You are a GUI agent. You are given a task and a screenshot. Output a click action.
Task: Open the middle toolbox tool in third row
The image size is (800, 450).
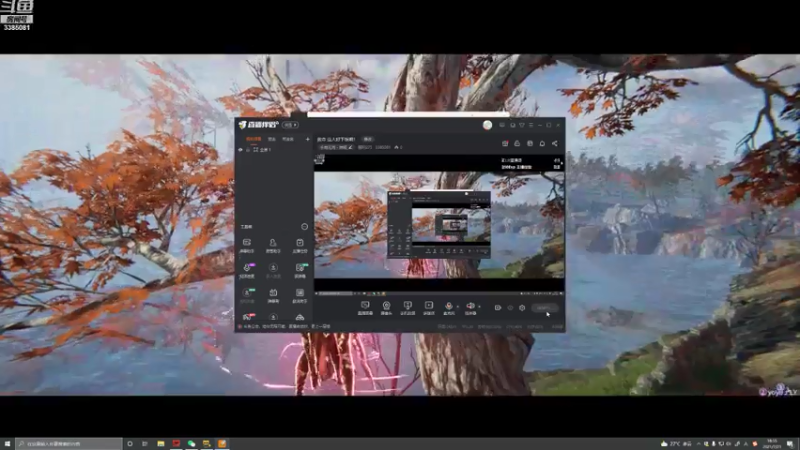coord(273,295)
